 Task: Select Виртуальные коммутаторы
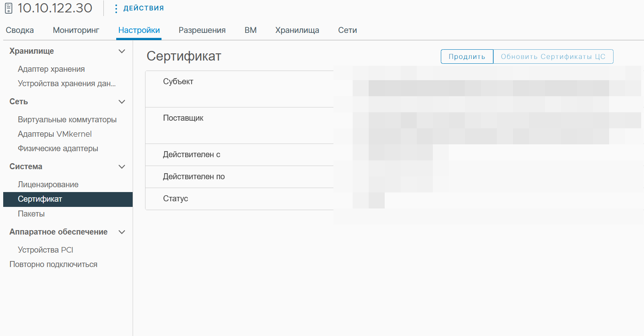[x=67, y=119]
